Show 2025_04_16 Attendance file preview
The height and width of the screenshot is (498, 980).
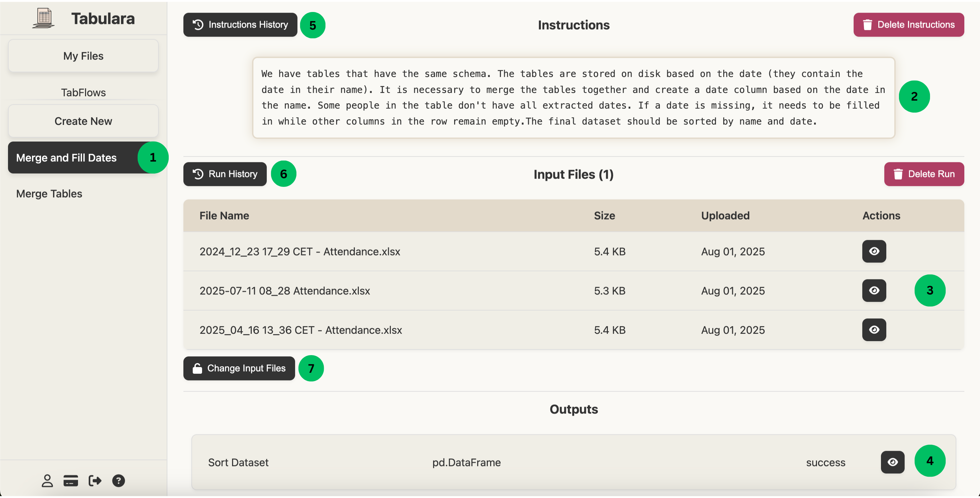874,330
